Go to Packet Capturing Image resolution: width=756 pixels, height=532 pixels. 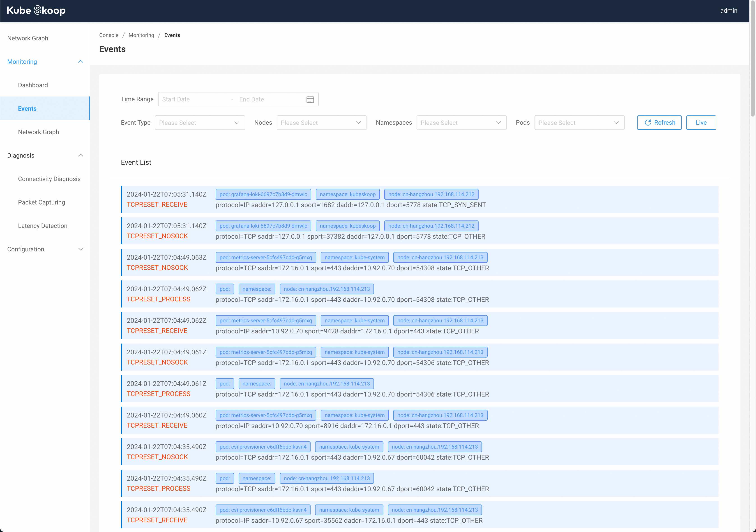tap(41, 202)
